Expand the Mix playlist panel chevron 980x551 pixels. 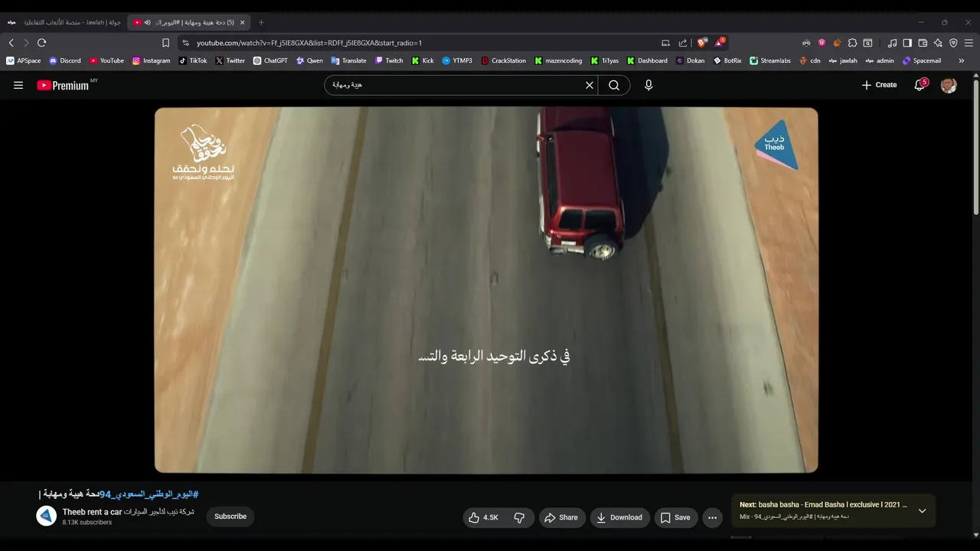922,510
